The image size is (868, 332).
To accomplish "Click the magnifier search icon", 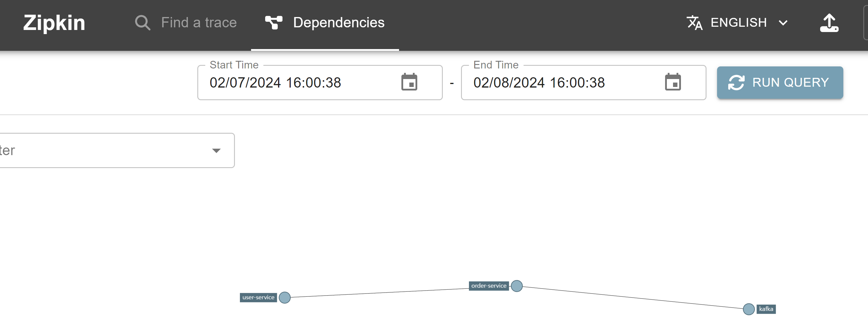I will point(142,23).
